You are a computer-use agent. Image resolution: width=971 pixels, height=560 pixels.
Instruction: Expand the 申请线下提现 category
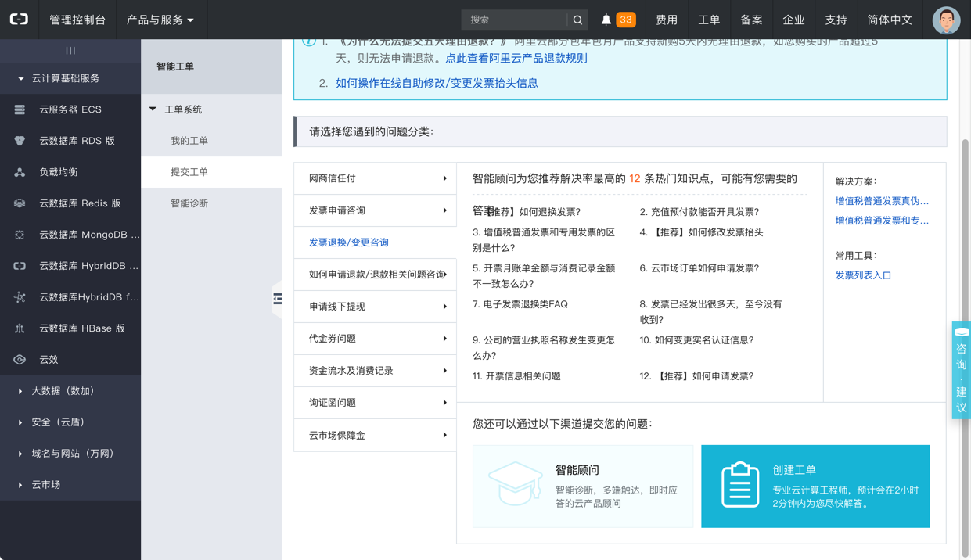point(375,307)
